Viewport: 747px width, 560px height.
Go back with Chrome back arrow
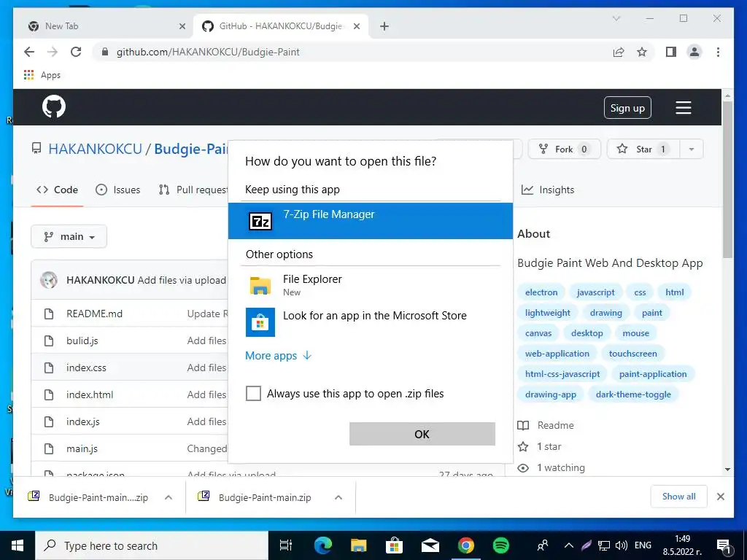click(x=29, y=52)
